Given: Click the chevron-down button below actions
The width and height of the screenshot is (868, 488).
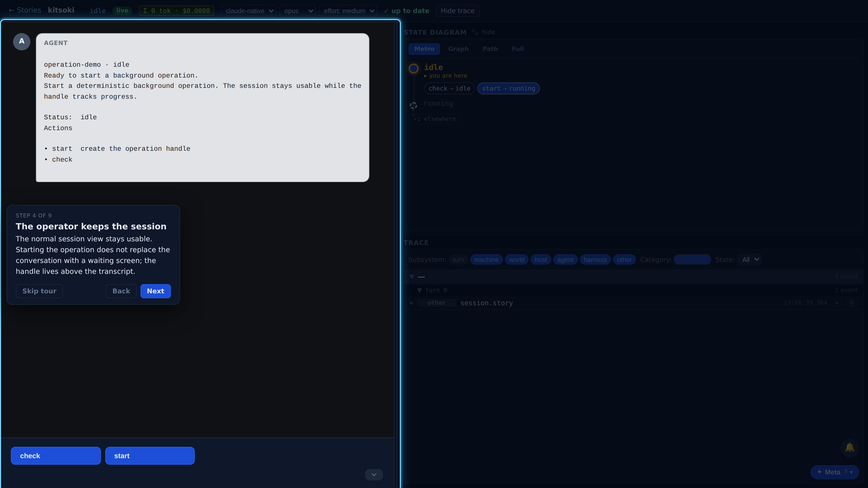Looking at the screenshot, I should tap(374, 474).
